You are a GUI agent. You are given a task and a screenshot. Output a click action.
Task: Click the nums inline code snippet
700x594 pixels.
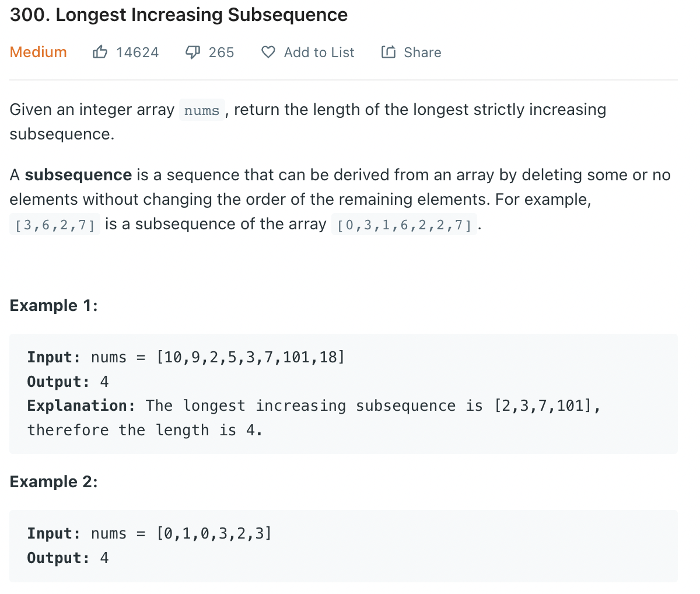201,110
